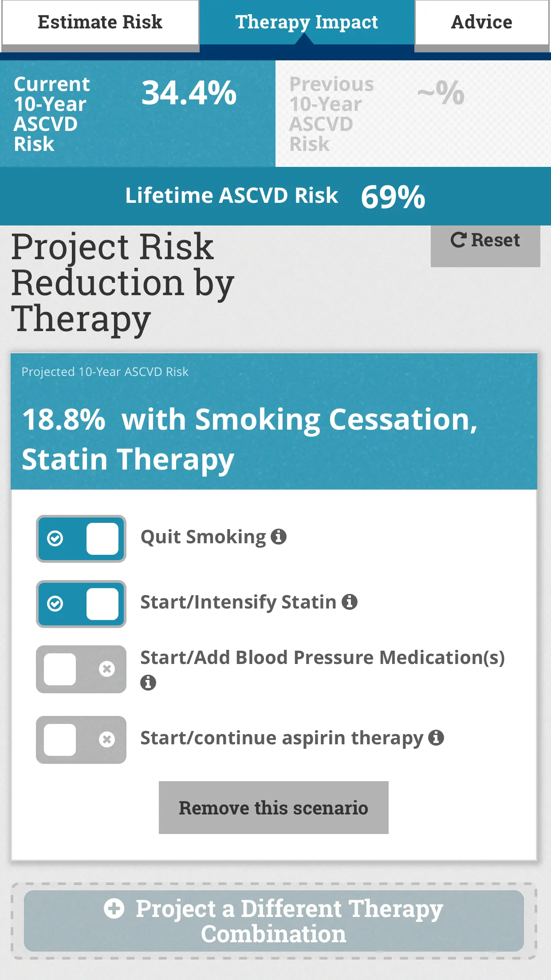The image size is (551, 980).
Task: Open the Advice tab
Action: (x=481, y=22)
